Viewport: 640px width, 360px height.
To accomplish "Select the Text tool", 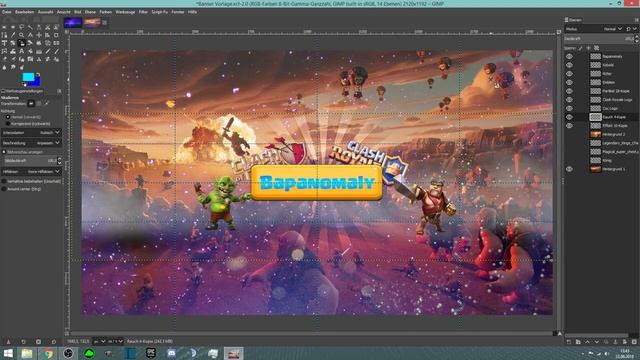I will click(x=21, y=51).
